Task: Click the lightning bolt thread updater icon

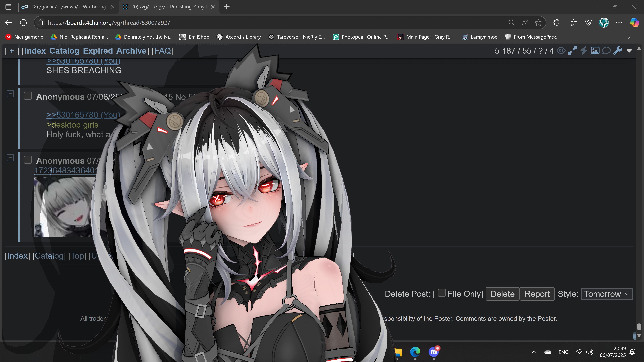Action: pyautogui.click(x=583, y=51)
